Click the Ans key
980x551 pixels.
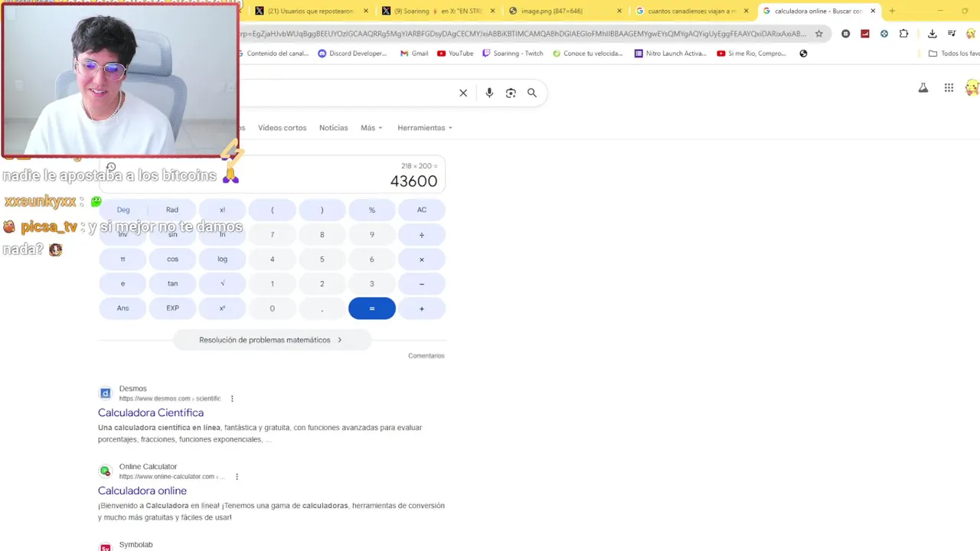point(122,308)
